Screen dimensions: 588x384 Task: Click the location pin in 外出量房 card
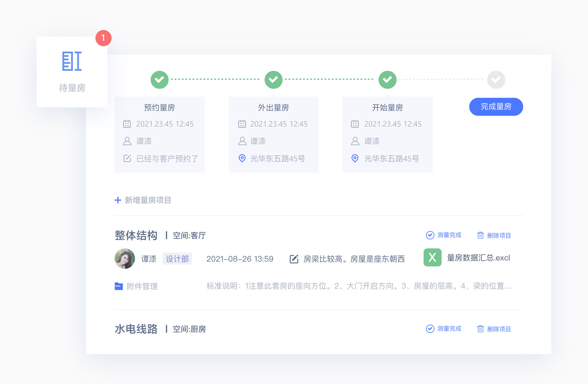pyautogui.click(x=242, y=158)
